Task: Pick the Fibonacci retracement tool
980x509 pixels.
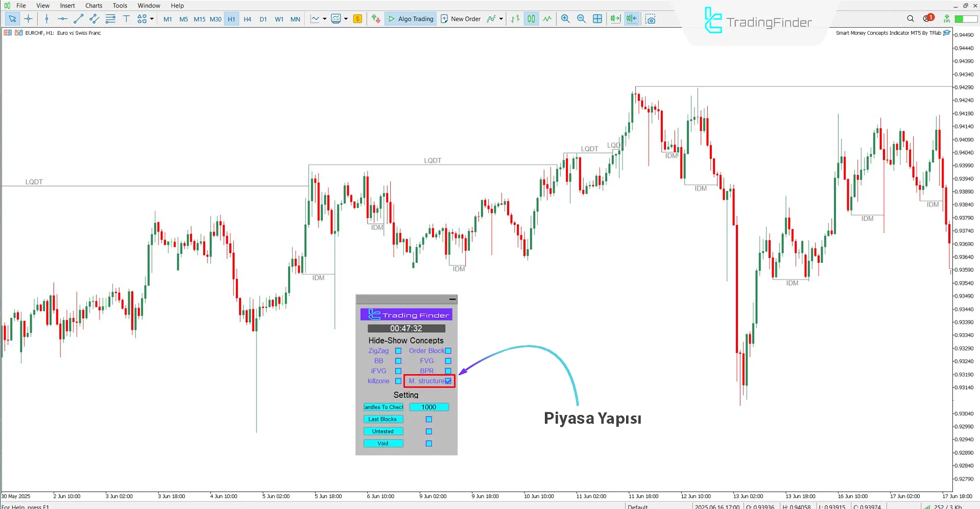Action: tap(110, 19)
